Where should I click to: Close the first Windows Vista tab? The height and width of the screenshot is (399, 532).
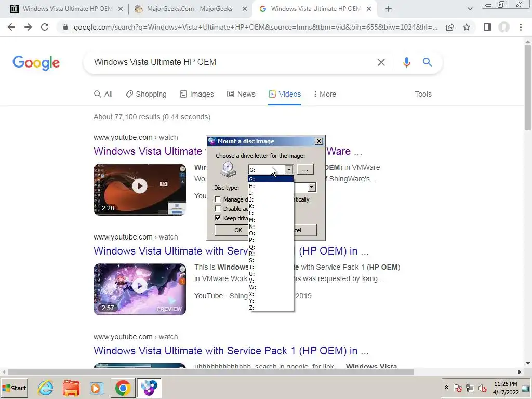click(x=121, y=9)
